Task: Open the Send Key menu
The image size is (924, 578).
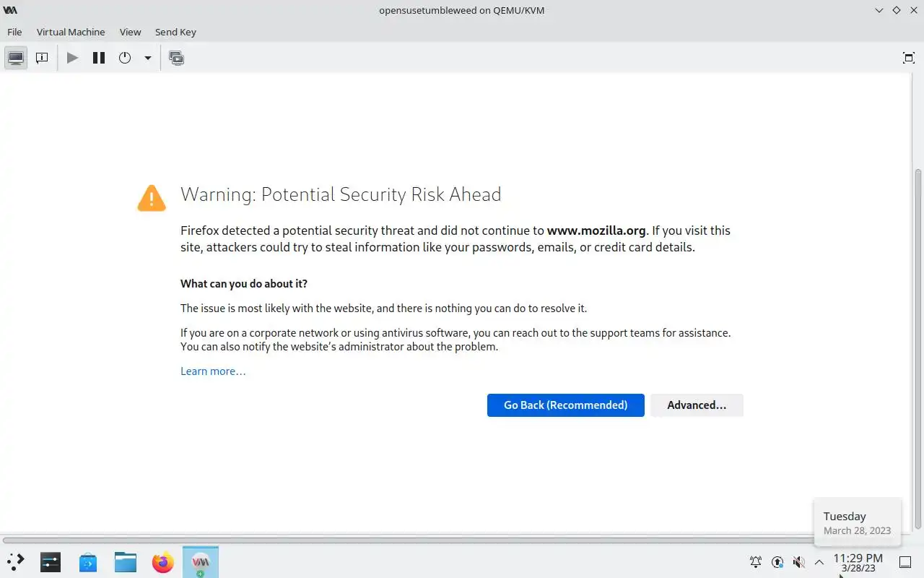Action: tap(175, 32)
